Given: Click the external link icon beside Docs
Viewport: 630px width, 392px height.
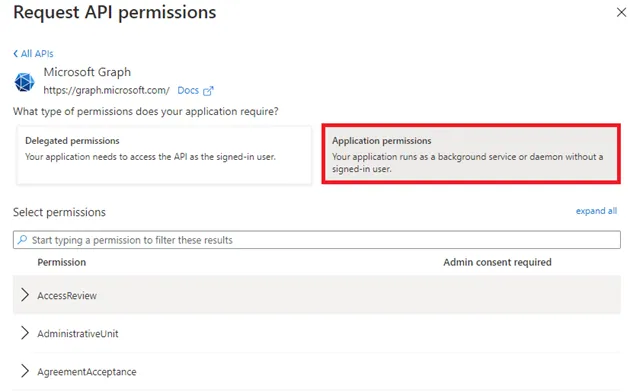Looking at the screenshot, I should (x=208, y=91).
